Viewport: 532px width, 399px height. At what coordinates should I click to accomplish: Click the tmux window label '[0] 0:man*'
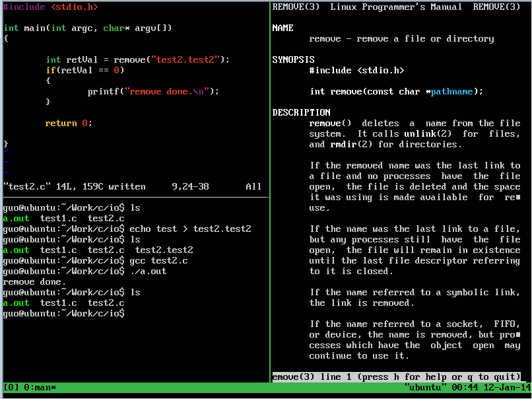pyautogui.click(x=30, y=388)
